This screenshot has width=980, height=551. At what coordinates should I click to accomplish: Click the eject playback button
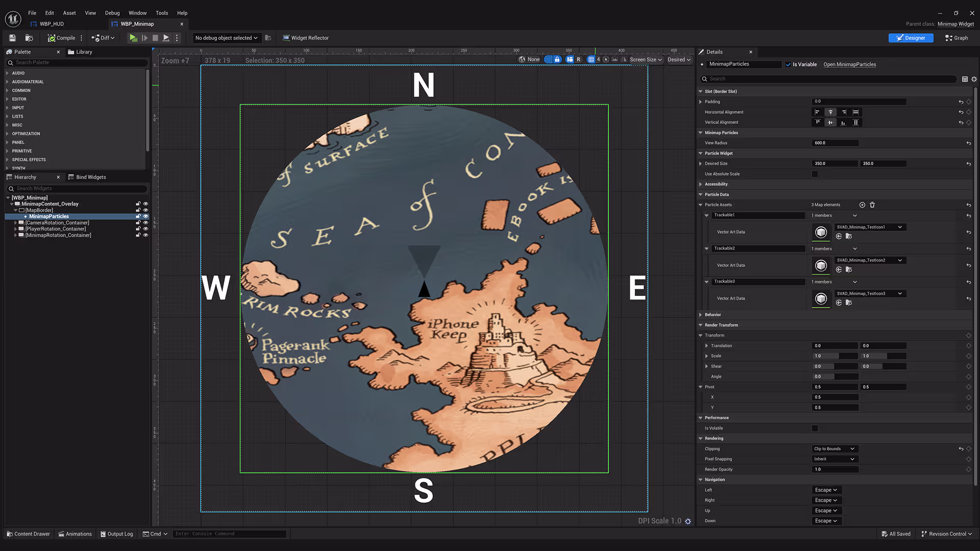[x=166, y=38]
